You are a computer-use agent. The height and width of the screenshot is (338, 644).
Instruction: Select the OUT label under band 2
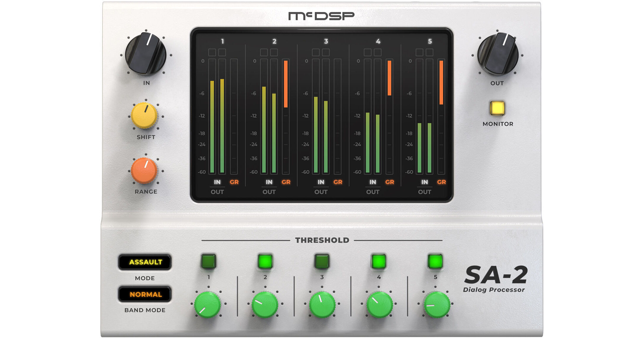[x=269, y=192]
